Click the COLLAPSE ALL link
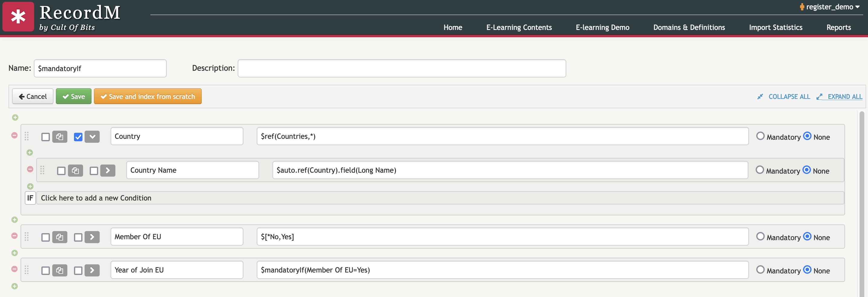868x297 pixels. pyautogui.click(x=789, y=96)
